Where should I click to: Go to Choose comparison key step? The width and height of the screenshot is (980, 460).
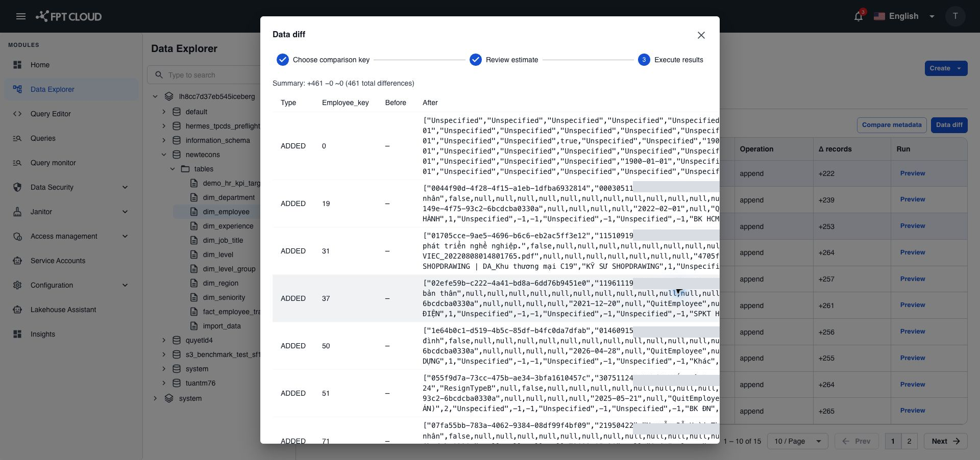[x=323, y=60]
